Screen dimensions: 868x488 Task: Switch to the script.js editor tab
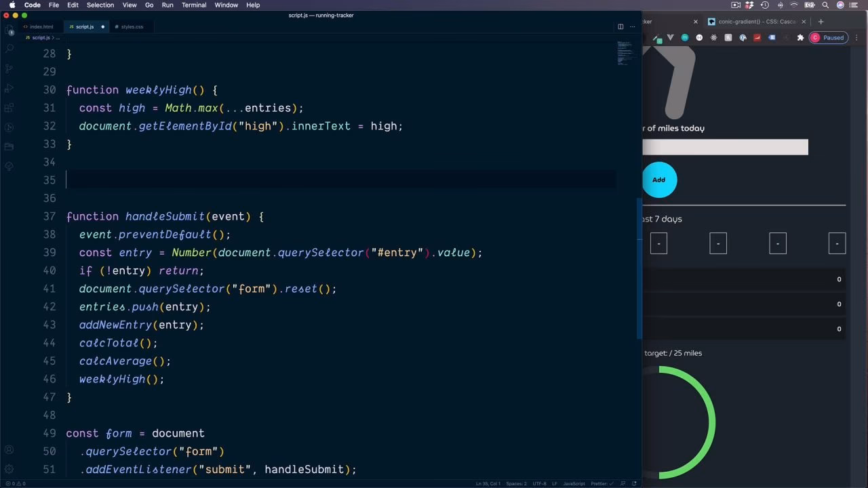click(85, 26)
